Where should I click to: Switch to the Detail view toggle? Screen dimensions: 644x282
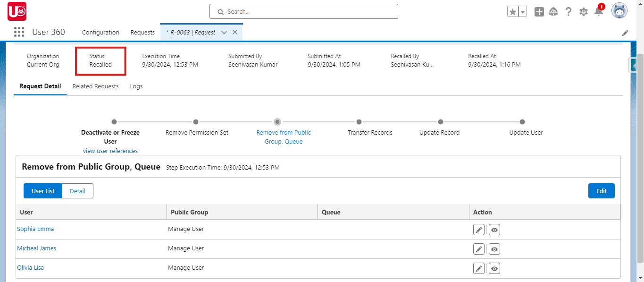[77, 191]
